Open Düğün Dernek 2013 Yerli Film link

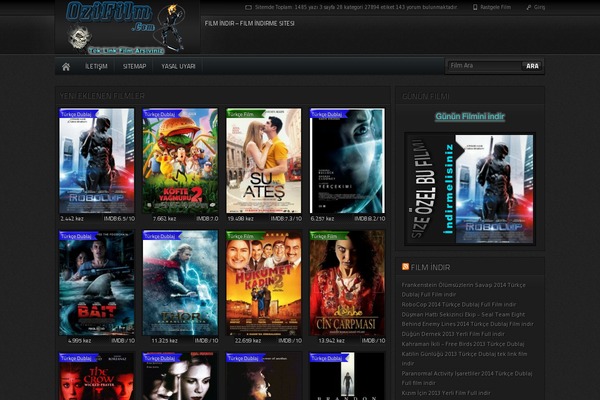click(453, 334)
